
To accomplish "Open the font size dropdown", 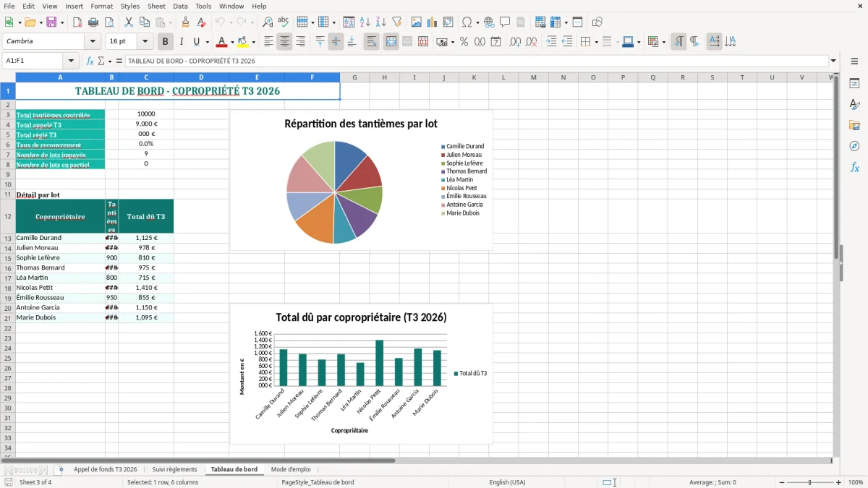I will [145, 42].
